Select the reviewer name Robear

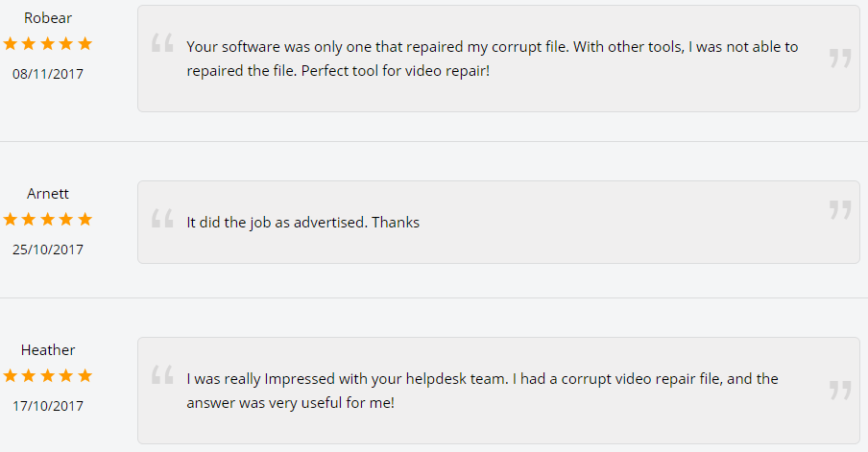(x=48, y=17)
